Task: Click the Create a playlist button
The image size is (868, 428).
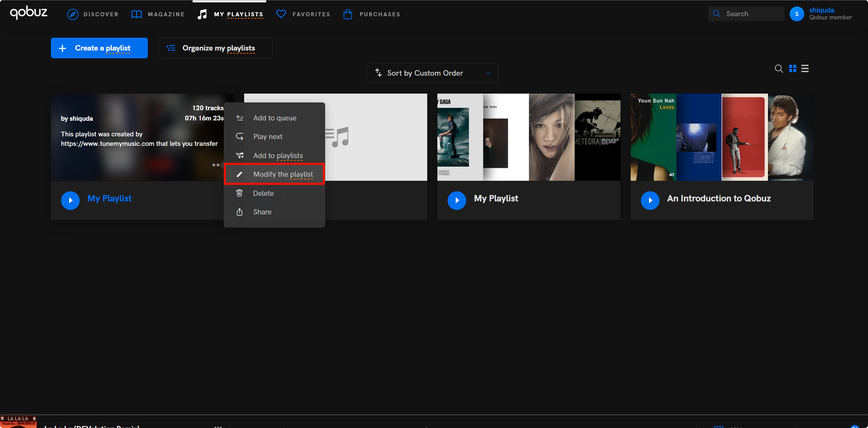Action: pos(99,48)
